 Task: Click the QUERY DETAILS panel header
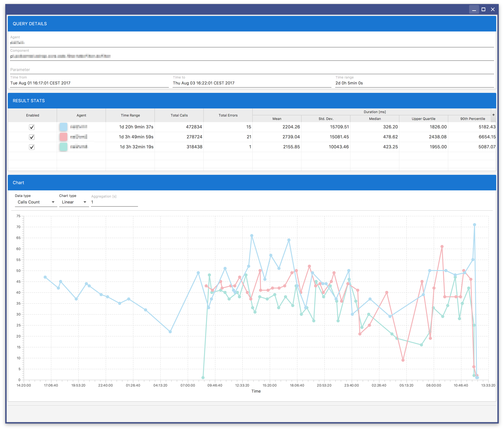[x=252, y=24]
